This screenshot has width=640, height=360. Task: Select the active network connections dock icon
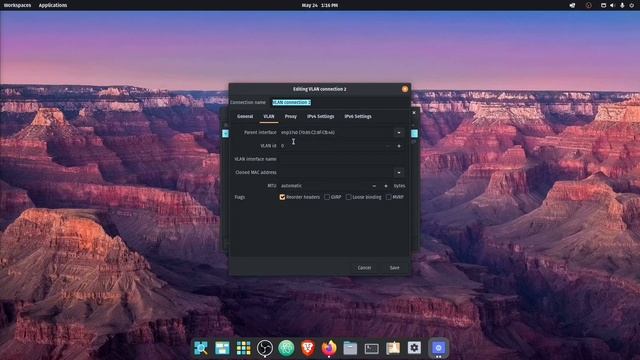[x=439, y=348]
